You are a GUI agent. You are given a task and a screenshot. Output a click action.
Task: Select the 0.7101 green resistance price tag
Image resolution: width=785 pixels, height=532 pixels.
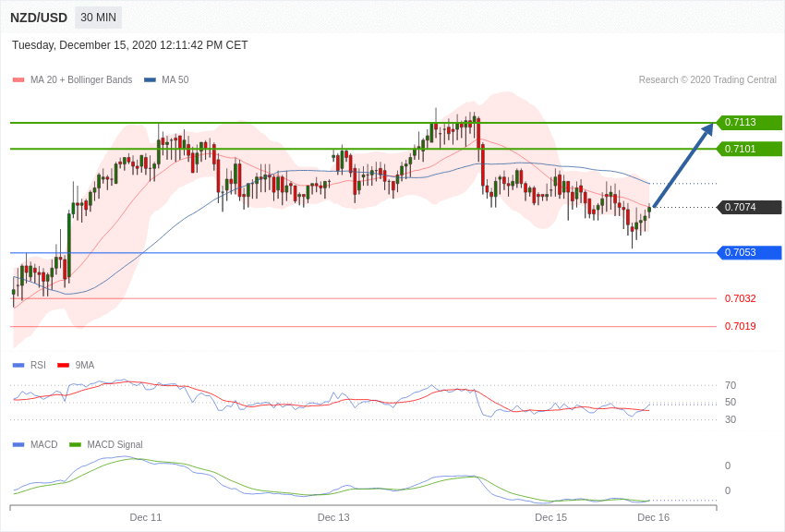click(x=749, y=149)
